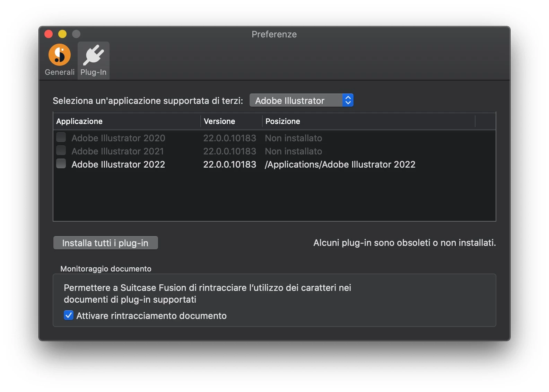Image resolution: width=549 pixels, height=392 pixels.
Task: Uncheck Attivare rintracciamento documento
Action: click(x=69, y=315)
